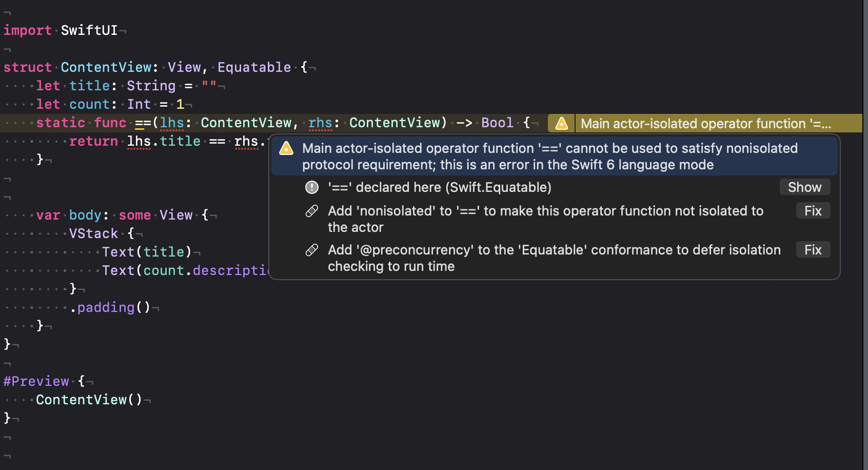Click the #Preview macro
Viewport: 868px width, 470px height.
(x=36, y=381)
